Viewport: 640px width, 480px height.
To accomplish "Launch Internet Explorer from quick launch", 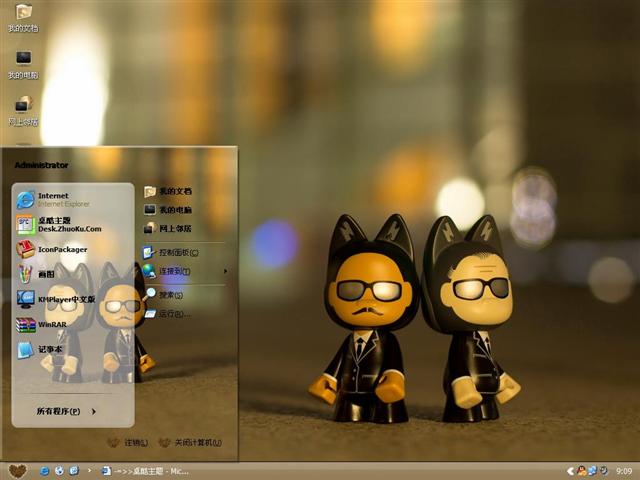I will pyautogui.click(x=44, y=471).
